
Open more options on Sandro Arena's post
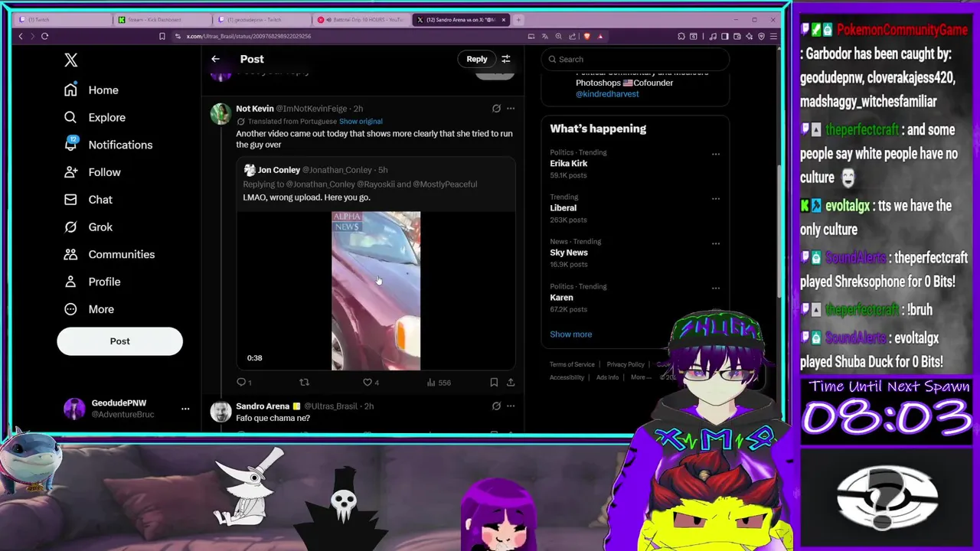pyautogui.click(x=511, y=406)
